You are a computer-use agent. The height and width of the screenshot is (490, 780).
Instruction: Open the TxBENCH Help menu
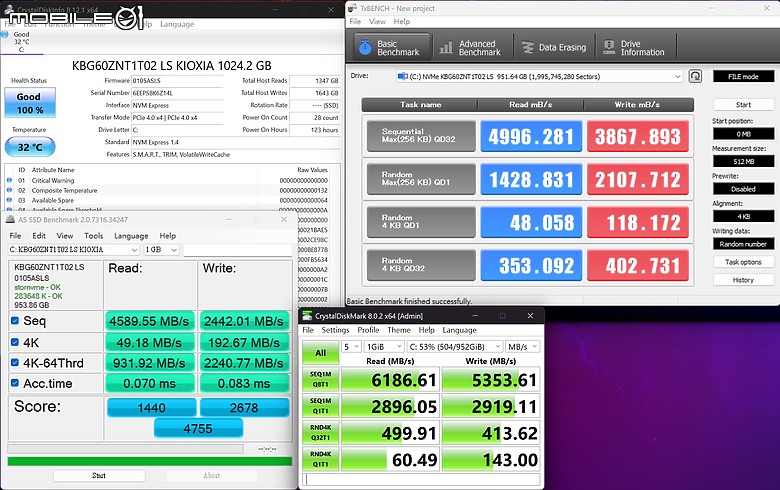[401, 21]
